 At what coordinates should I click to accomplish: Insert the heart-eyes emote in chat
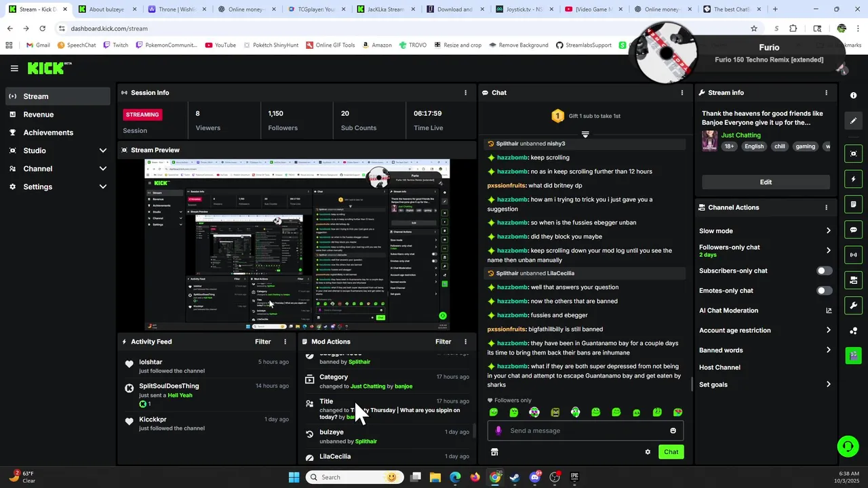point(677,412)
